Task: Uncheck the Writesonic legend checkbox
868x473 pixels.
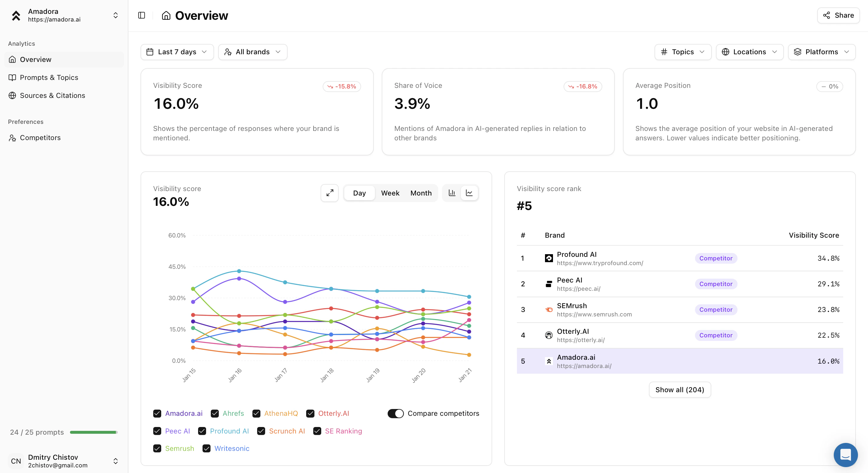Action: [x=207, y=449]
